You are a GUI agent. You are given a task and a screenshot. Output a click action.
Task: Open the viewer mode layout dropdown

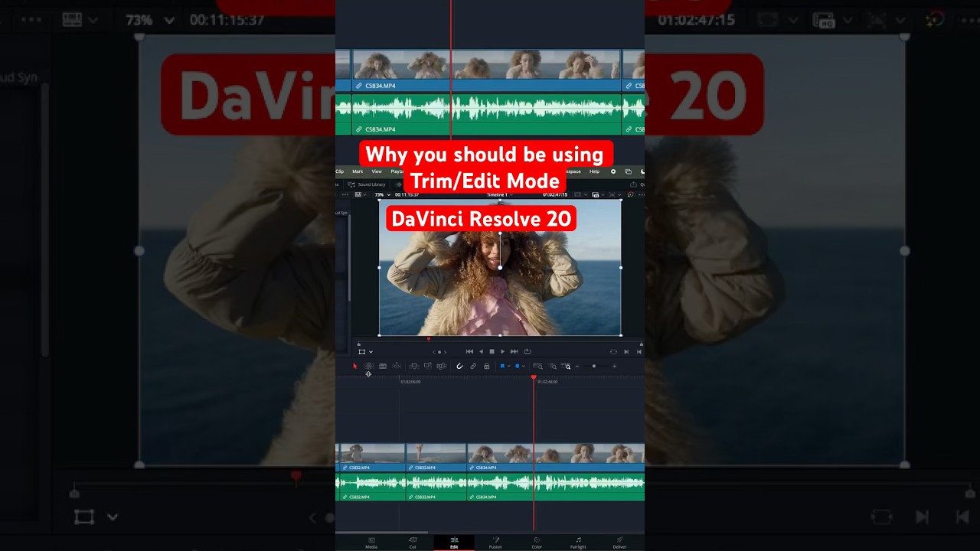pos(361,194)
